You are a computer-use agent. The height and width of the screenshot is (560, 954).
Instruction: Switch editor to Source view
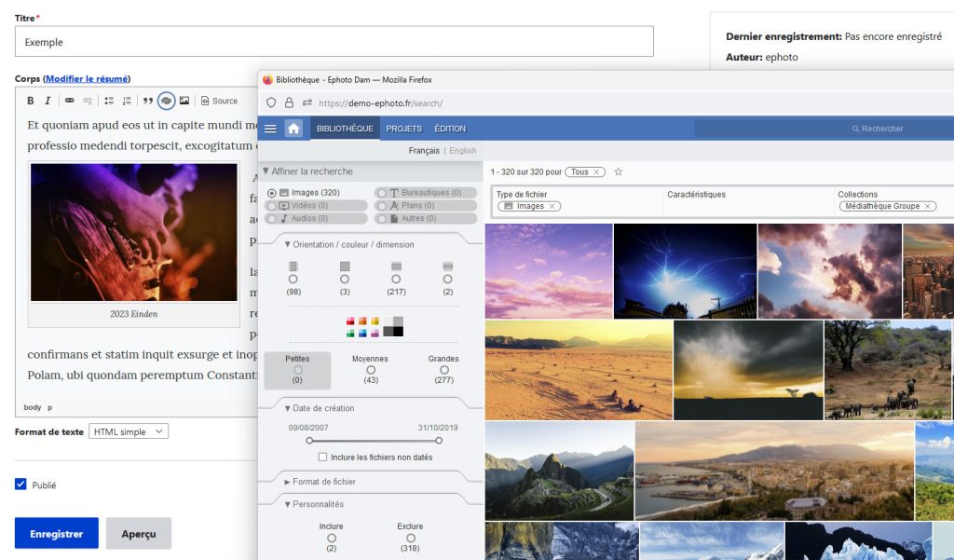click(219, 101)
